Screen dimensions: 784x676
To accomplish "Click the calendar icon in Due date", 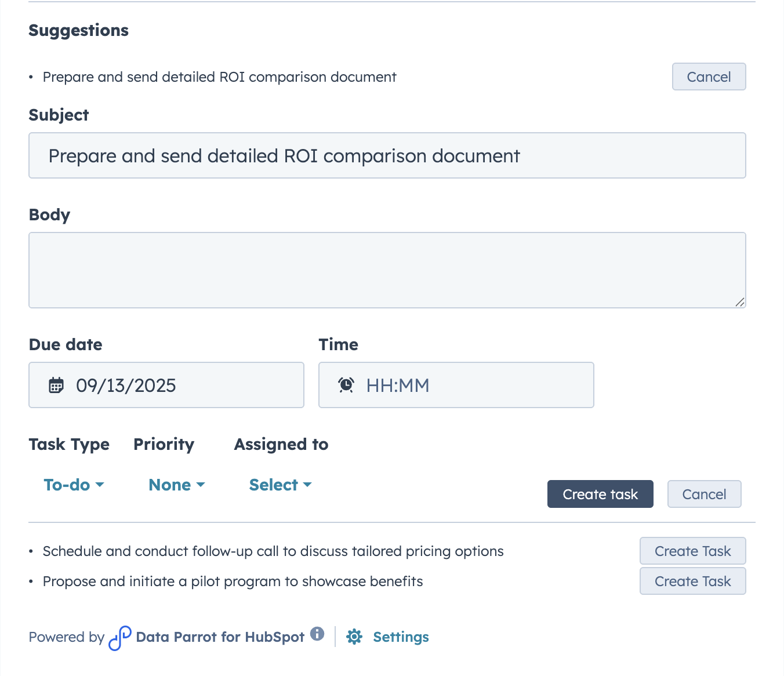I will point(56,386).
